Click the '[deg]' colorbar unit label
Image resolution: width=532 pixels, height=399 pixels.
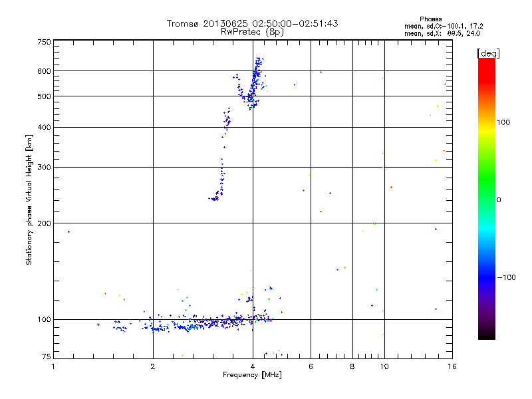488,53
